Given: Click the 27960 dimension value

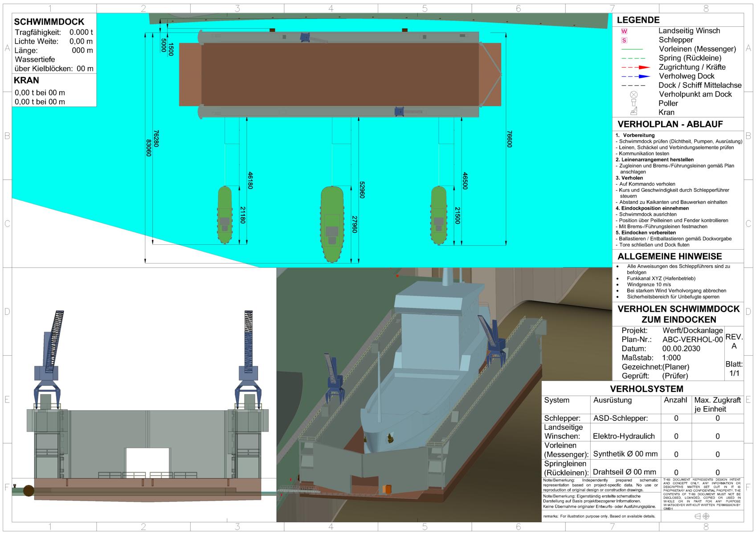Looking at the screenshot, I should pyautogui.click(x=355, y=225).
